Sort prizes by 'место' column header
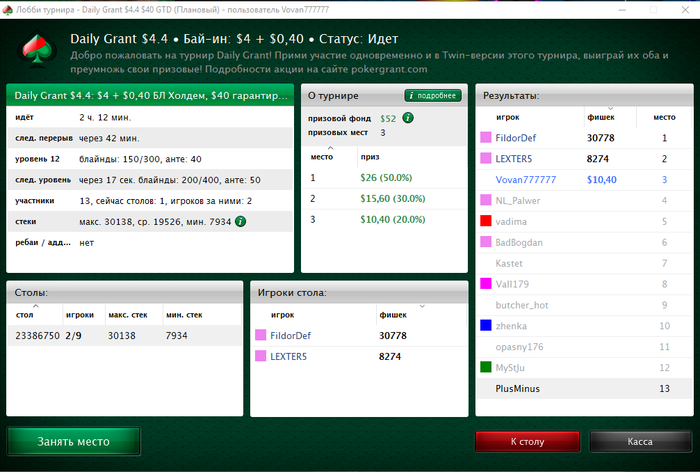The height and width of the screenshot is (472, 700). [x=330, y=157]
